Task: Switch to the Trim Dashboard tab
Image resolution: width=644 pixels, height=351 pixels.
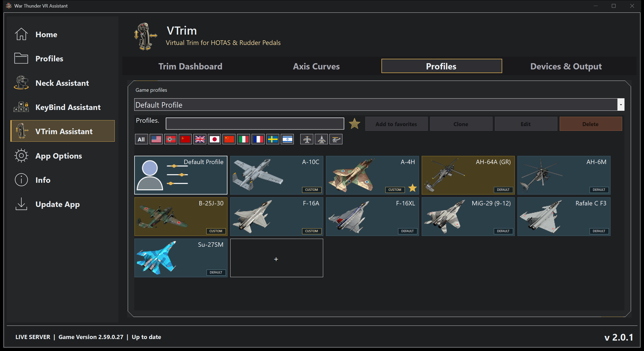Action: [x=190, y=66]
